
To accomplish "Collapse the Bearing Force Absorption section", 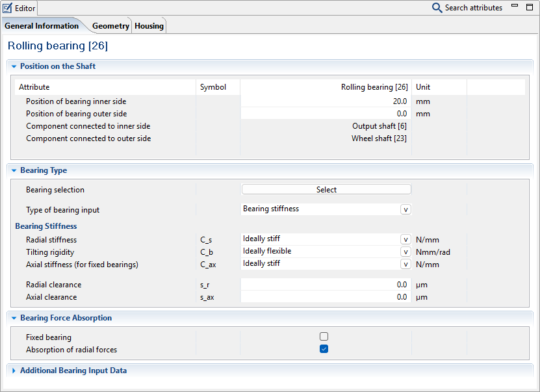I will click(x=14, y=318).
